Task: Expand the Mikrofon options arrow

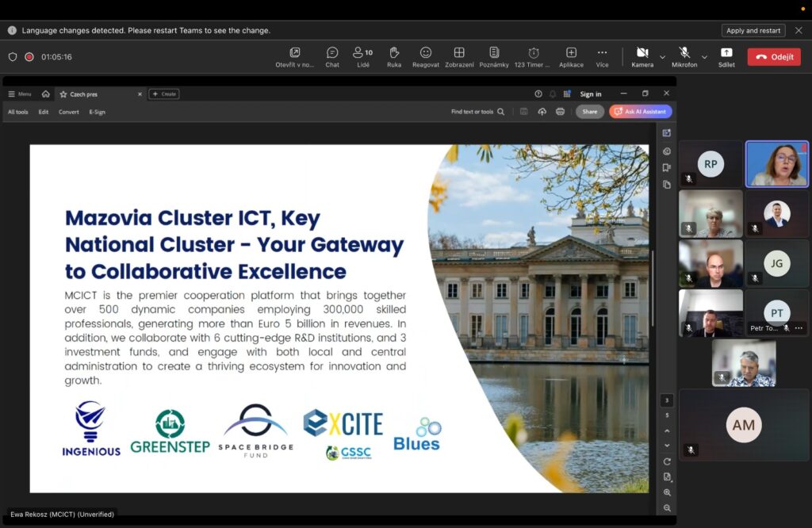Action: pos(705,57)
